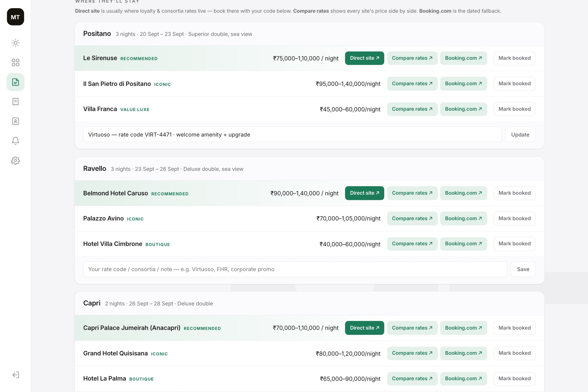Screen dimensions: 588x392
Task: Compare rates for Palazzo Avino
Action: click(x=412, y=219)
